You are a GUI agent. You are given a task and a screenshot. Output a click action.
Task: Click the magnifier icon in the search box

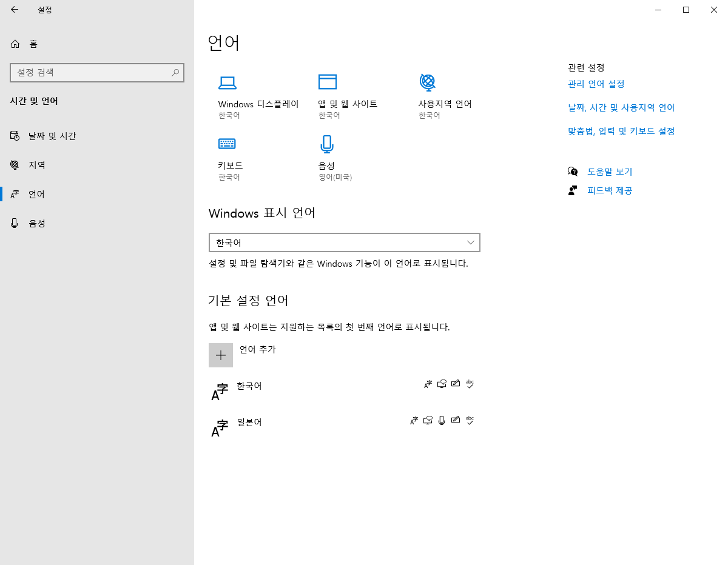click(175, 72)
